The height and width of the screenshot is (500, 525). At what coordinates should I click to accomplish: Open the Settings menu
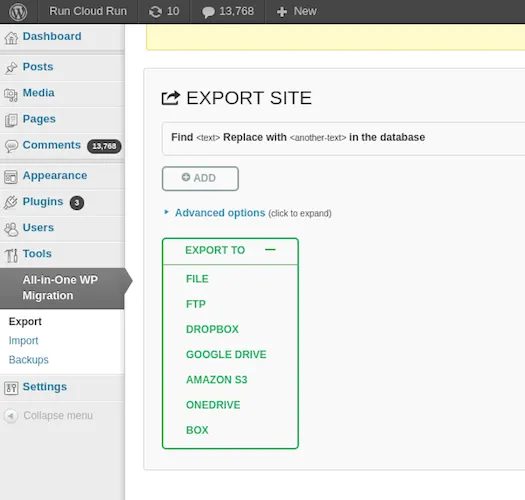pyautogui.click(x=45, y=387)
